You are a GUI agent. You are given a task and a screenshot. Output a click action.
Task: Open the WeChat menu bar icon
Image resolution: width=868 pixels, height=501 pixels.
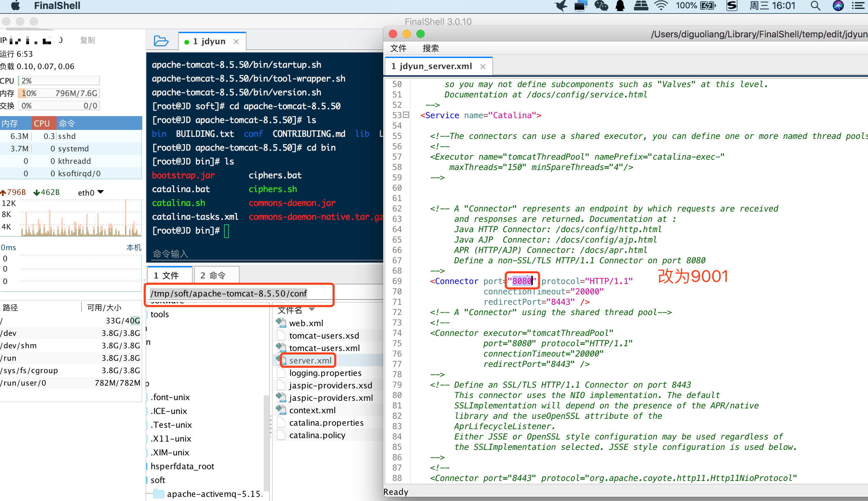(x=601, y=6)
